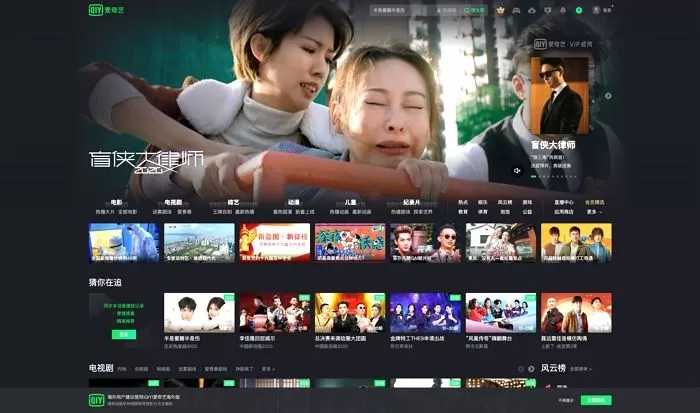700x413 pixels.
Task: Click the user avatar icon in header
Action: coord(596,10)
